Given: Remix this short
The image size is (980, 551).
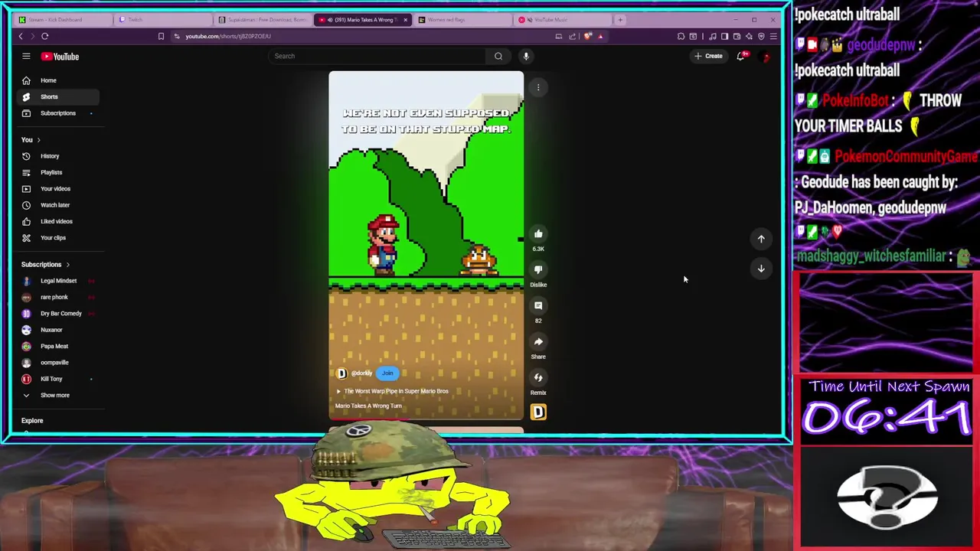Looking at the screenshot, I should (538, 378).
